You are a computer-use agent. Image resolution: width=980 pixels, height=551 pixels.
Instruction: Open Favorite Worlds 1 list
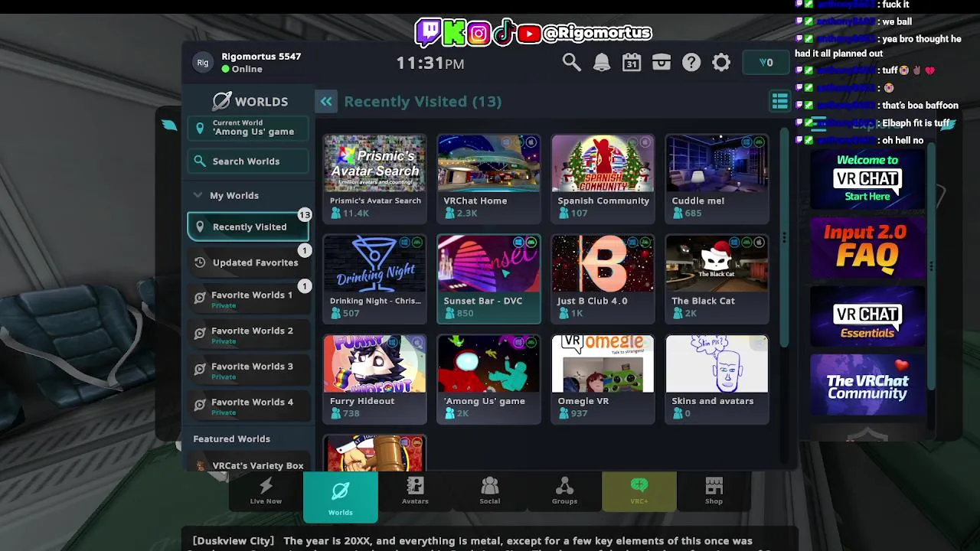click(x=248, y=299)
